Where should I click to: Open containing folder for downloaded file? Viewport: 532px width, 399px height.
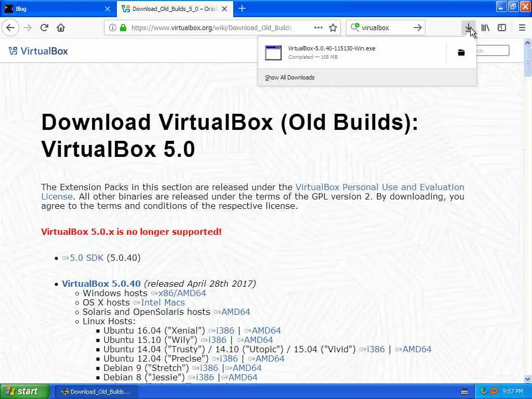461,52
